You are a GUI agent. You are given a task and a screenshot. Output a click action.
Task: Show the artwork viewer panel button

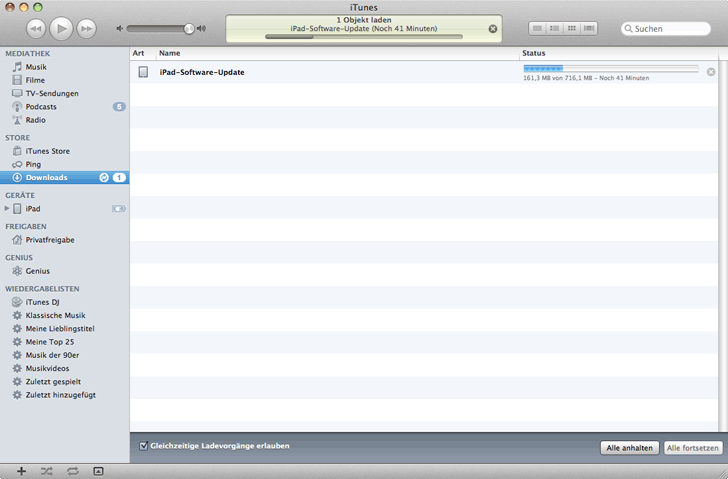[98, 472]
